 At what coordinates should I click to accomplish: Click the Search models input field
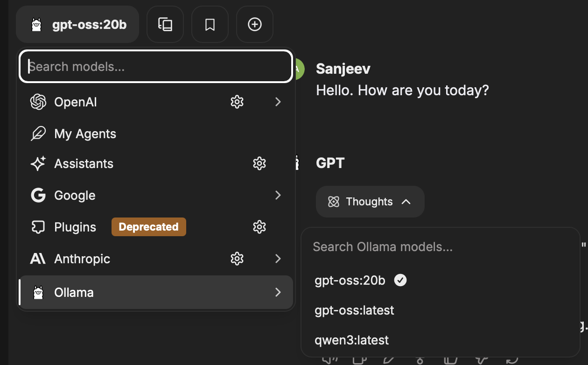[156, 66]
